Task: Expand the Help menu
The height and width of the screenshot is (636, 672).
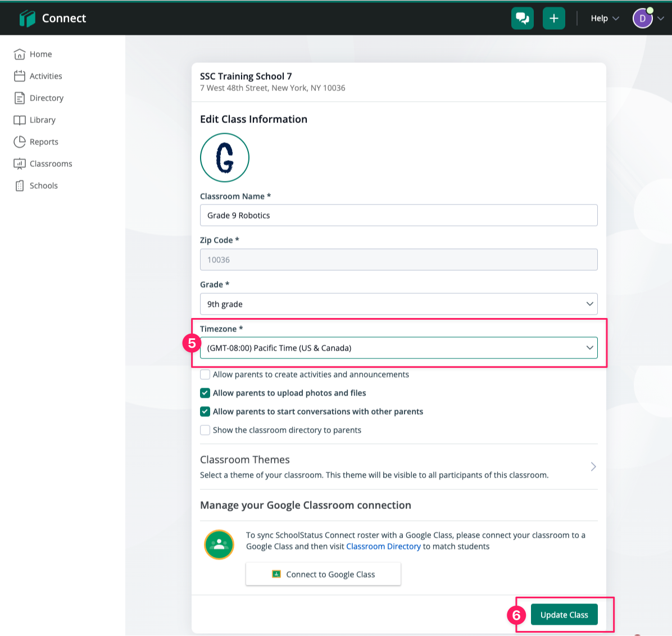Action: [x=604, y=19]
